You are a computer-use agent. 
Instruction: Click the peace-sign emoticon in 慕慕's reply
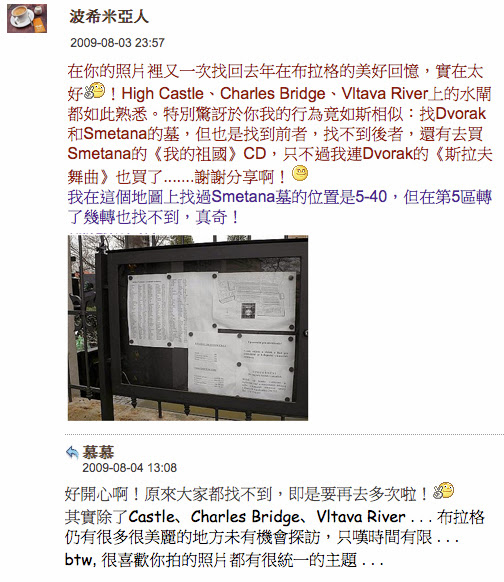[443, 491]
